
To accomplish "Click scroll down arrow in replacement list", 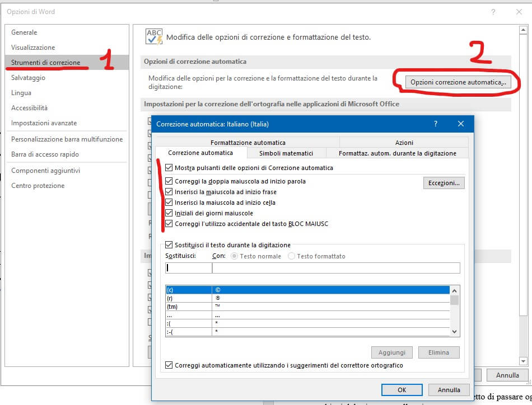I will 455,332.
